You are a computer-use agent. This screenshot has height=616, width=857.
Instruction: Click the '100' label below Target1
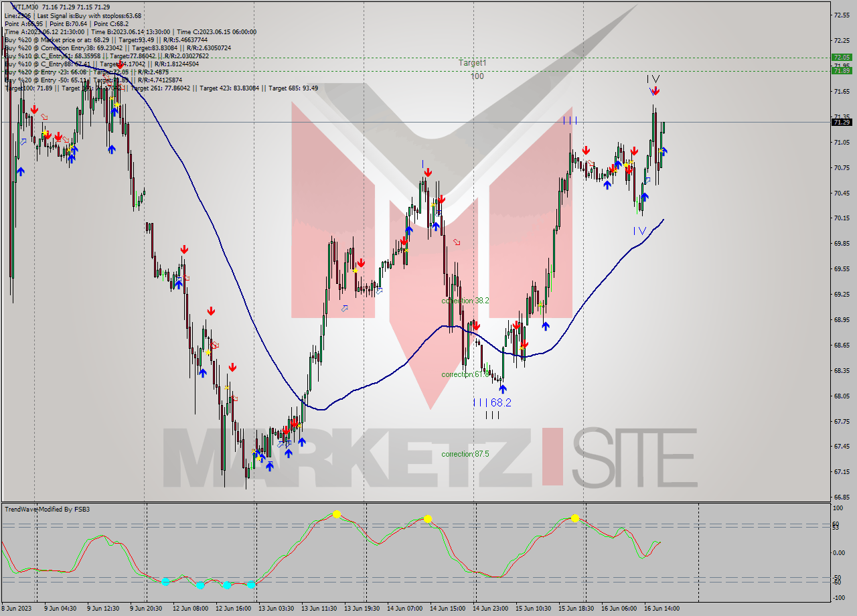(x=477, y=76)
